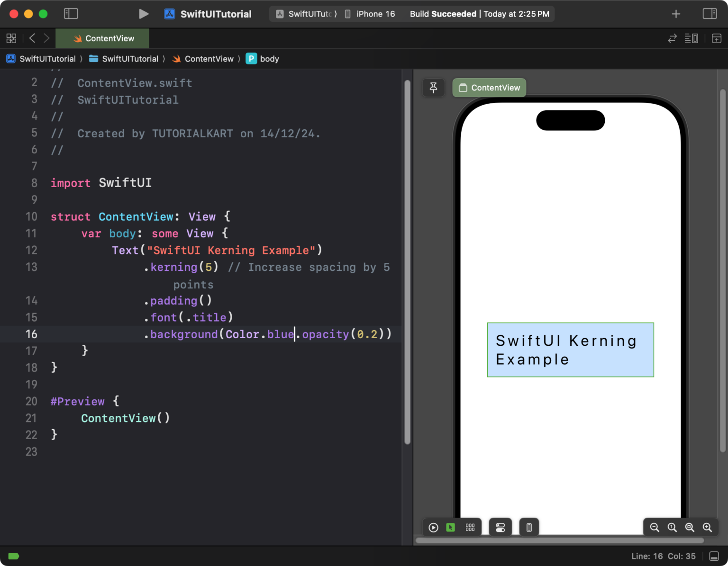The image size is (728, 566).
Task: Show related items with the grid icon
Action: (11, 38)
